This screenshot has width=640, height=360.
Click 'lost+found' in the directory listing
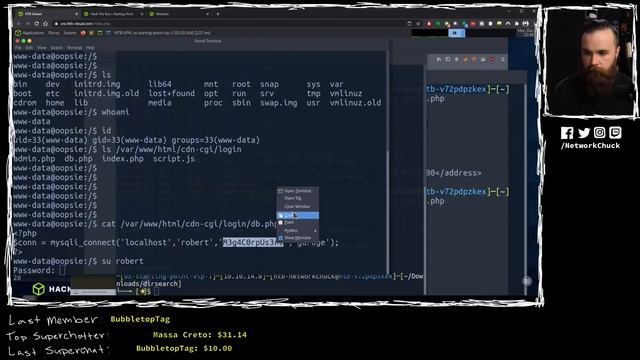(x=171, y=93)
